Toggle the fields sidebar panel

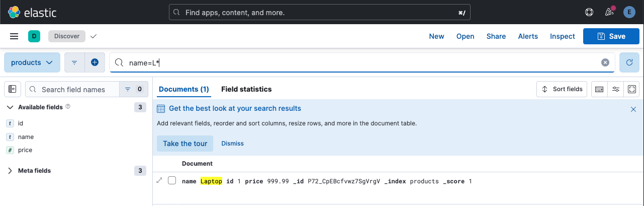coord(13,89)
